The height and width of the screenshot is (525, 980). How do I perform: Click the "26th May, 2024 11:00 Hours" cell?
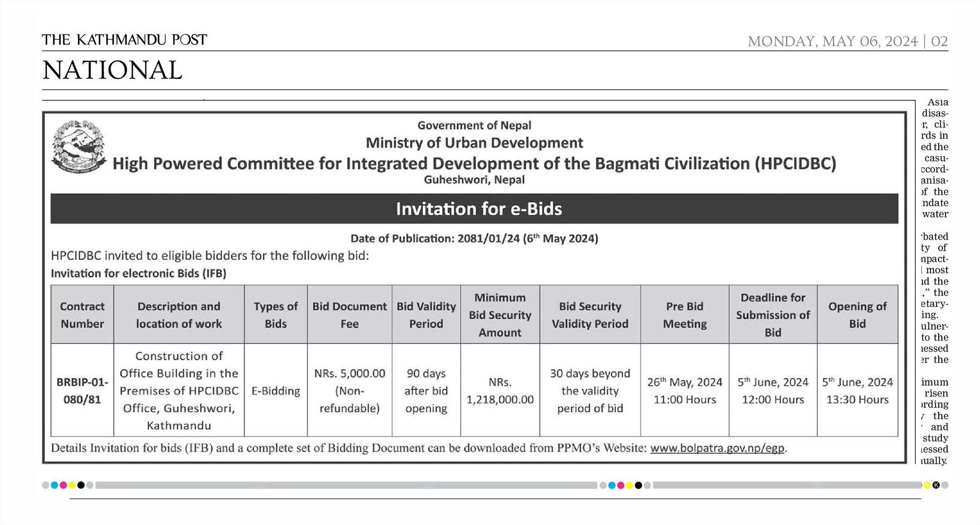point(685,391)
